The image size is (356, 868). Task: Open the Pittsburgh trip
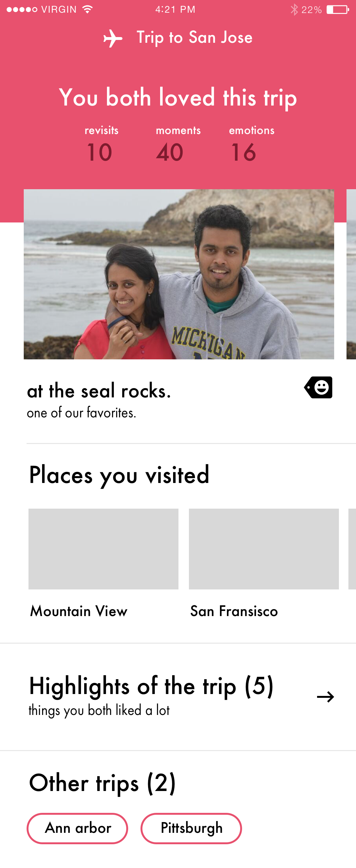pyautogui.click(x=191, y=828)
